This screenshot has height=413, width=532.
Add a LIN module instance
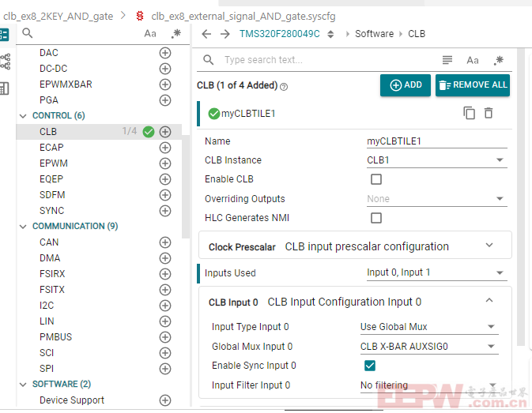click(x=165, y=321)
